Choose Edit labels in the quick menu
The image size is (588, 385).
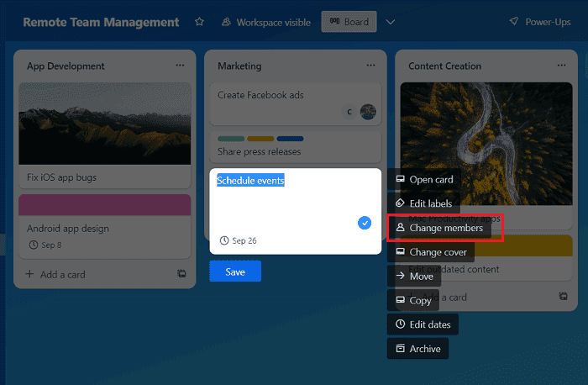(423, 203)
